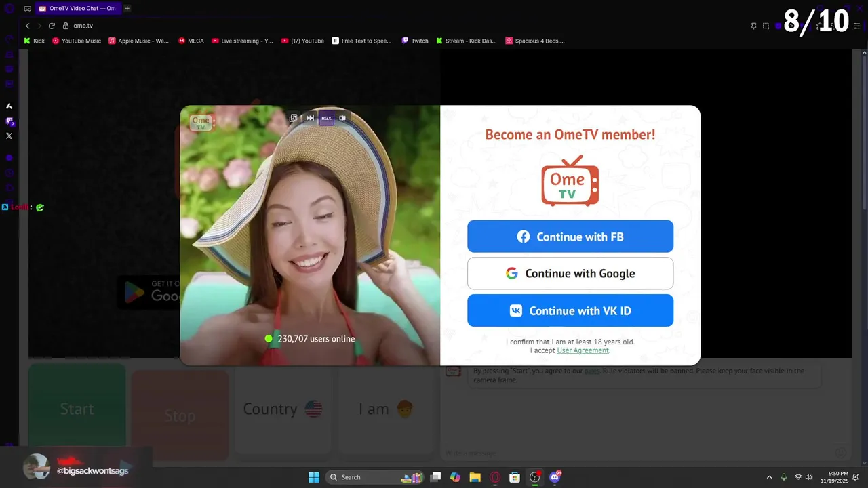
Task: Open the browser easy setup menu icon
Action: tap(856, 26)
